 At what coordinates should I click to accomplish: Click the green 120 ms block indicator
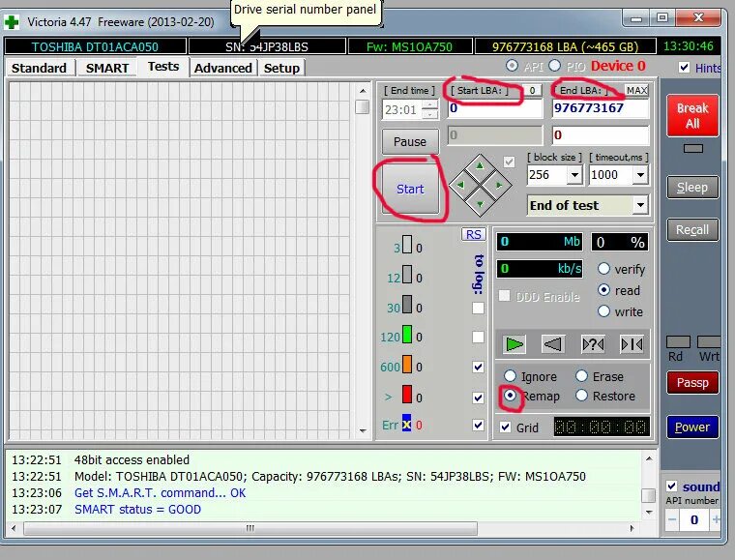click(407, 335)
